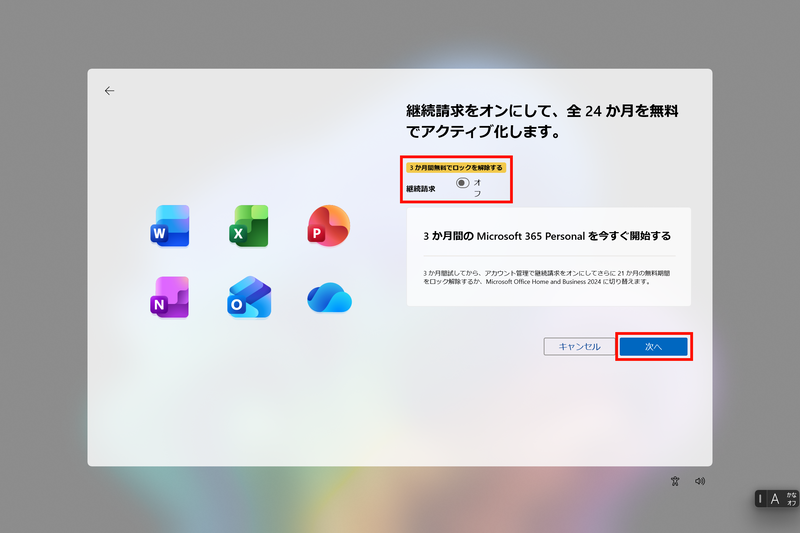Toggle the 継続請求 switch on
The height and width of the screenshot is (533, 800).
[x=463, y=183]
